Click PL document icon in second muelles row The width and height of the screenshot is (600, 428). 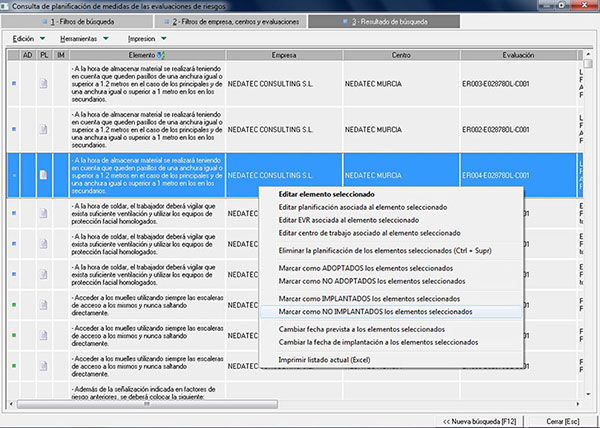[44, 335]
